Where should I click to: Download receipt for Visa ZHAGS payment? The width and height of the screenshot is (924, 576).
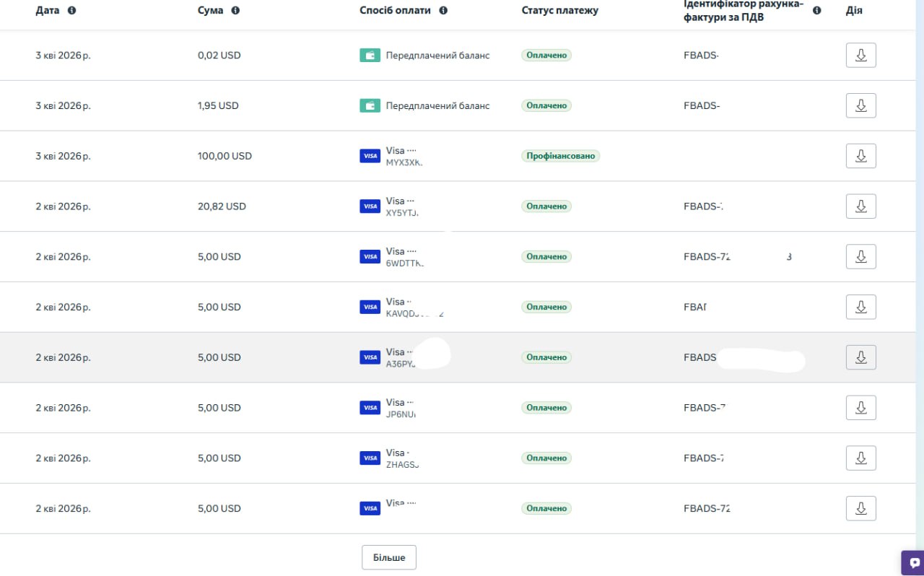pyautogui.click(x=860, y=458)
